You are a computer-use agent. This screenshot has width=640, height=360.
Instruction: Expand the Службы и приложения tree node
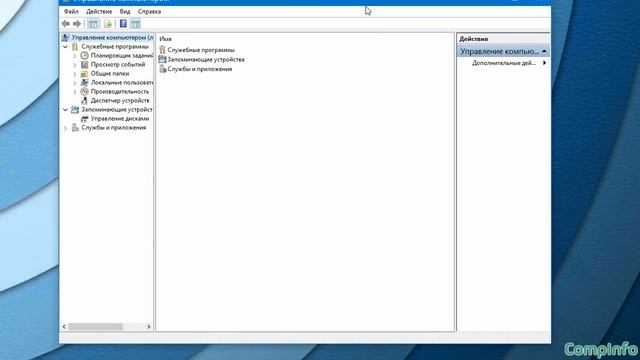tap(65, 128)
